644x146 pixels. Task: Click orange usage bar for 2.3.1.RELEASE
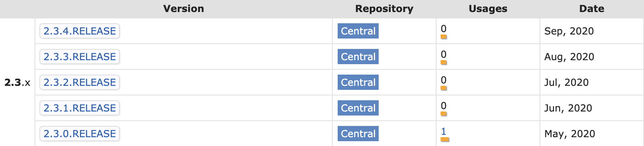tap(444, 114)
